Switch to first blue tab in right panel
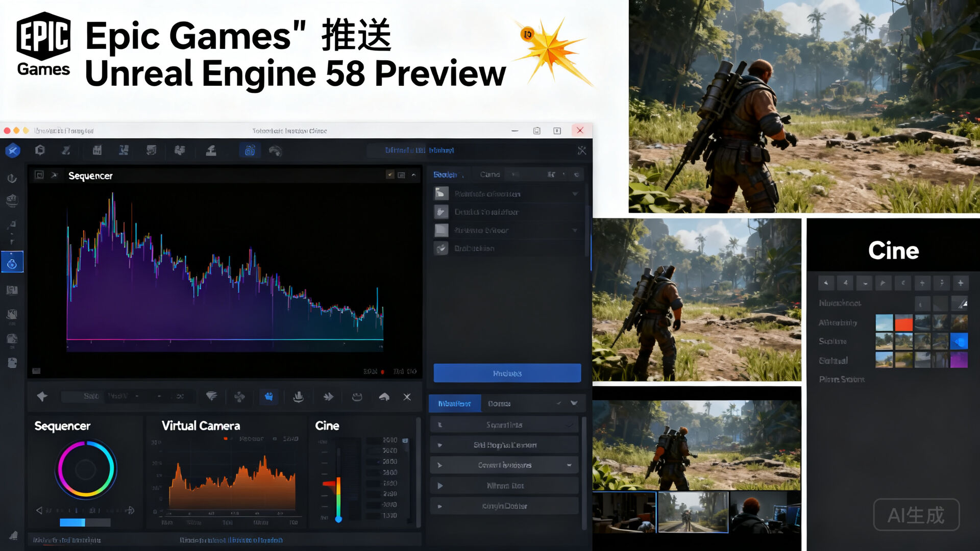 (x=445, y=174)
